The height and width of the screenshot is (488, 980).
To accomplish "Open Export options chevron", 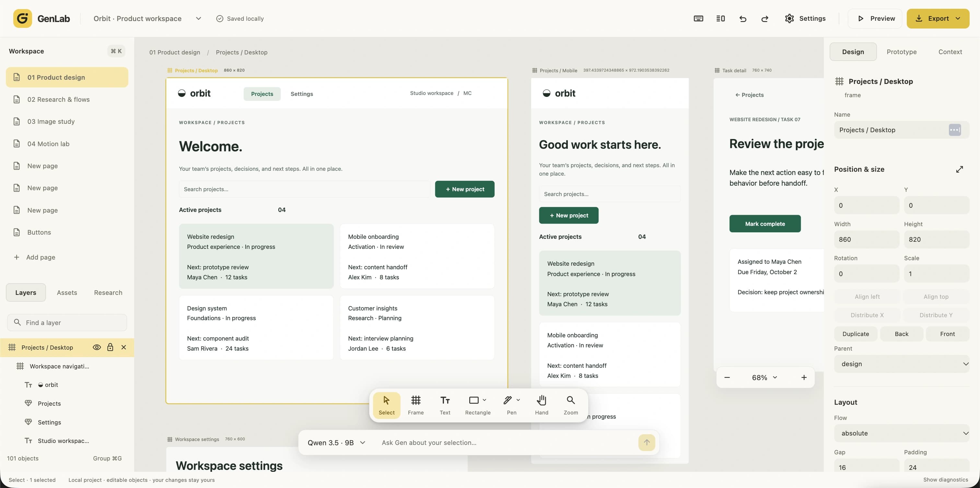I will pyautogui.click(x=958, y=19).
